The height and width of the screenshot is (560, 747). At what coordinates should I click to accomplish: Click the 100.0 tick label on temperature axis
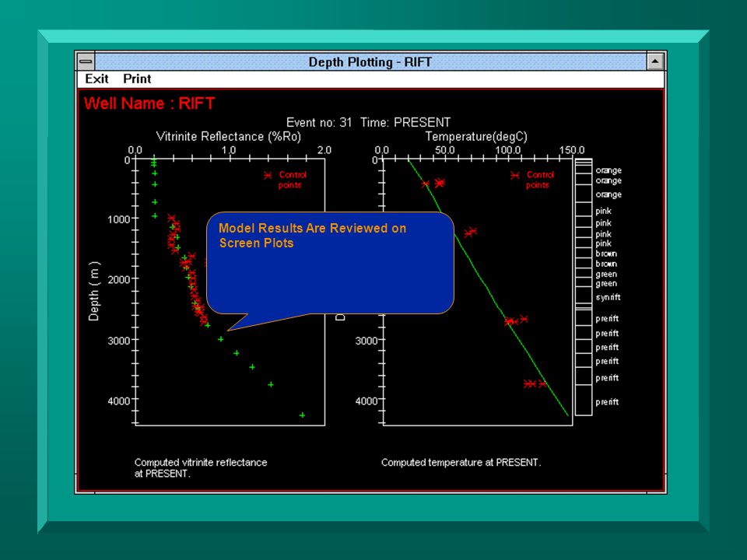pos(508,150)
